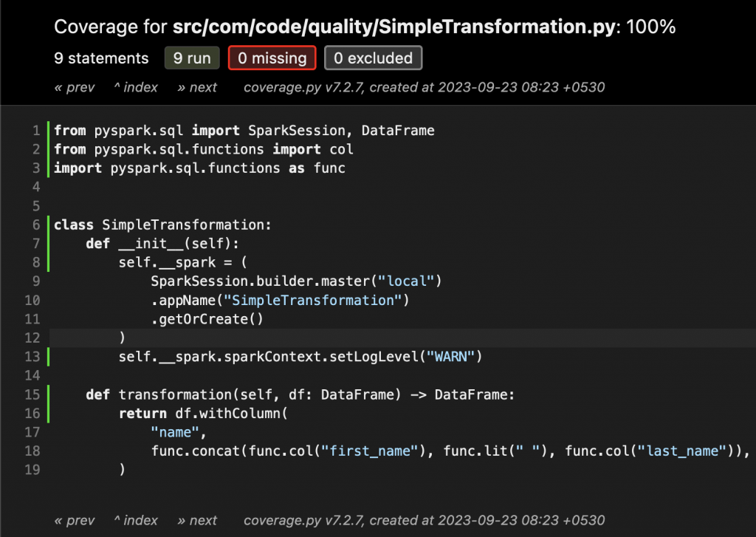Click line number 16 at return statement
The image size is (756, 537).
click(x=32, y=414)
